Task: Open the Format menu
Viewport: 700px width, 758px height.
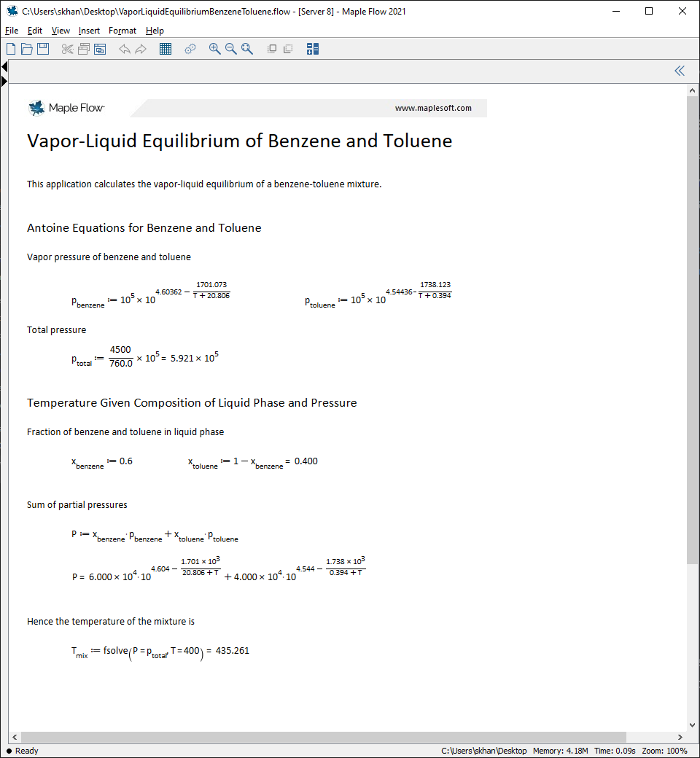Action: 122,31
